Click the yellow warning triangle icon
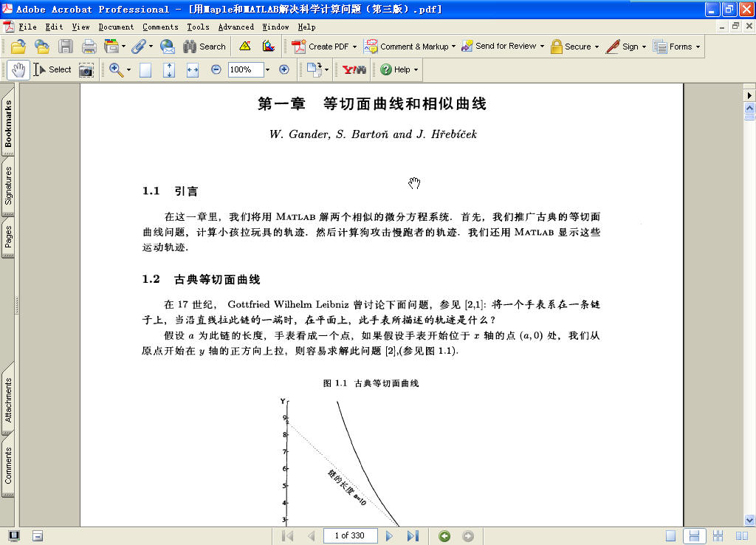Viewport: 756px width, 545px height. click(245, 47)
